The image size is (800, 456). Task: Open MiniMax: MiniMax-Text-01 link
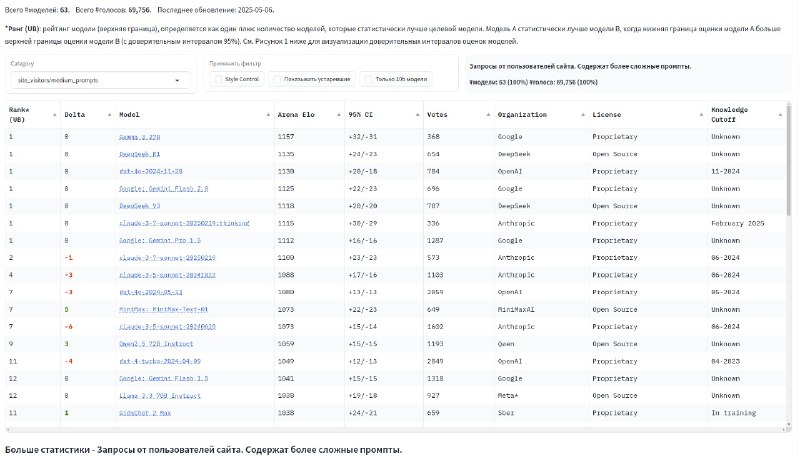pos(163,310)
